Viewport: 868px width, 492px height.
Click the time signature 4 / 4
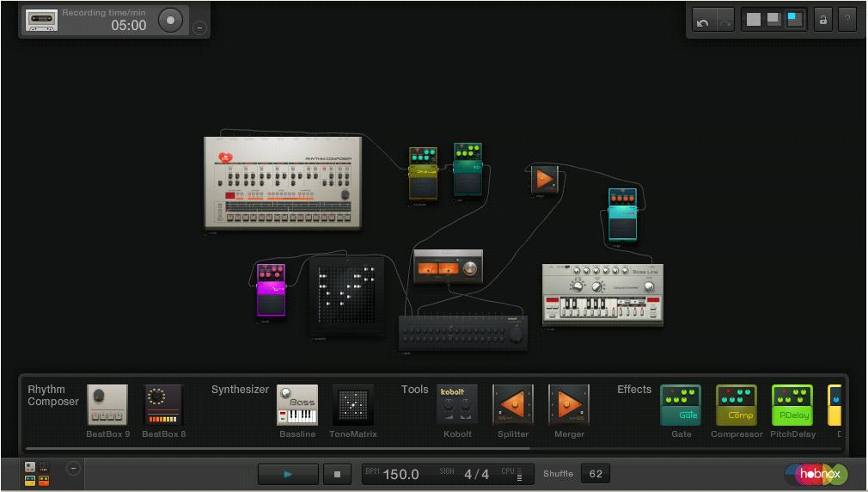pos(477,475)
